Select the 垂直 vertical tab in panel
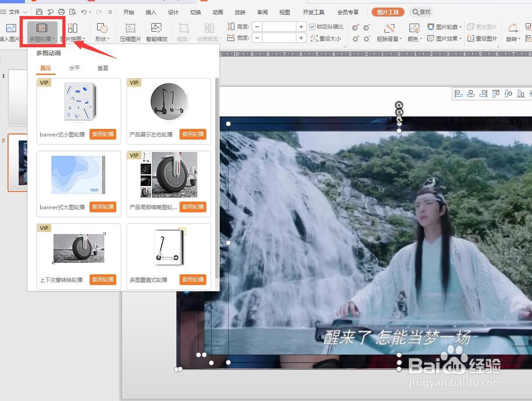The height and width of the screenshot is (401, 532). 103,68
